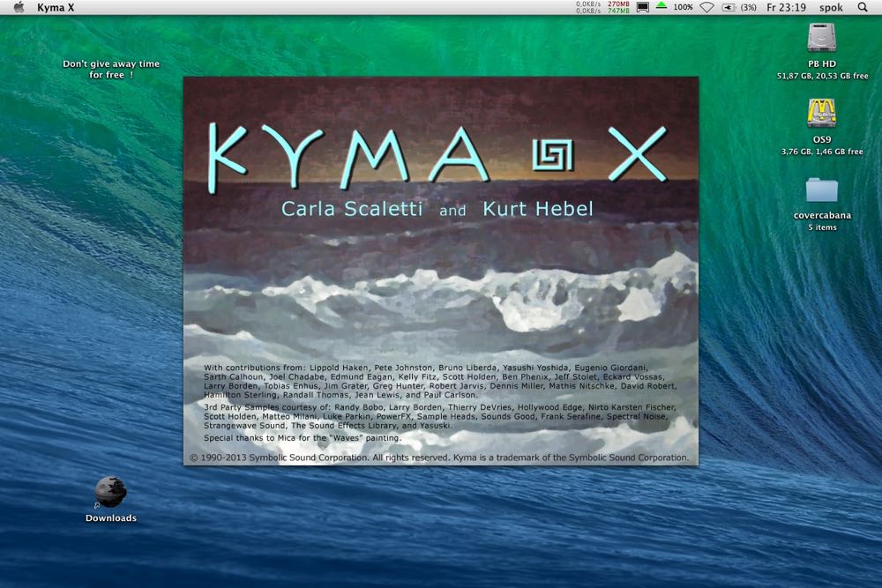Viewport: 882px width, 588px height.
Task: Click the KYMA title on splash screen
Action: pos(348,158)
